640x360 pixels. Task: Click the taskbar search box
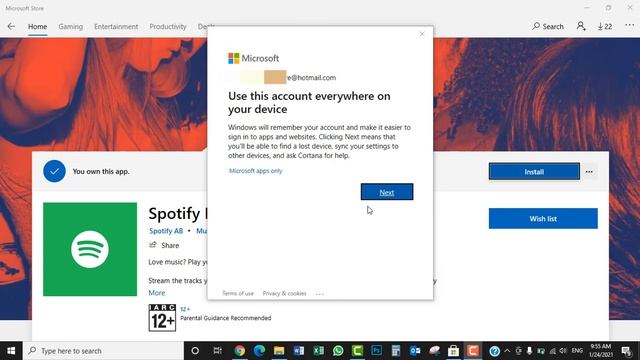click(104, 351)
